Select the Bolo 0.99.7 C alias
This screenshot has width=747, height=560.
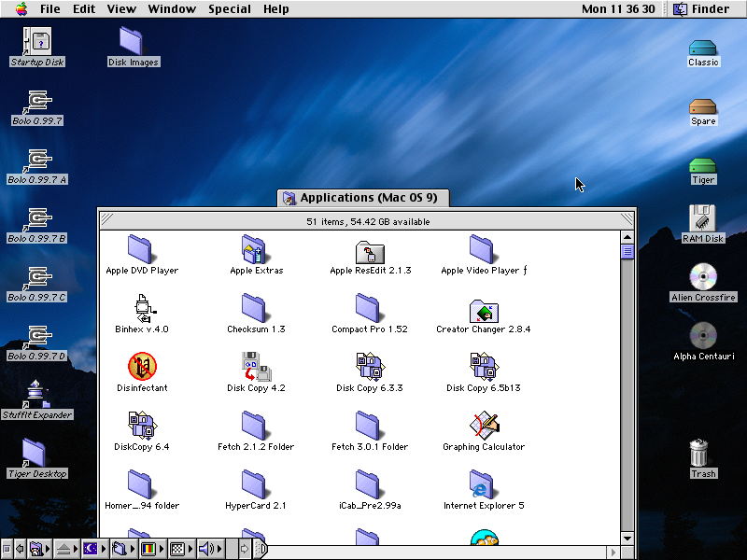(37, 278)
